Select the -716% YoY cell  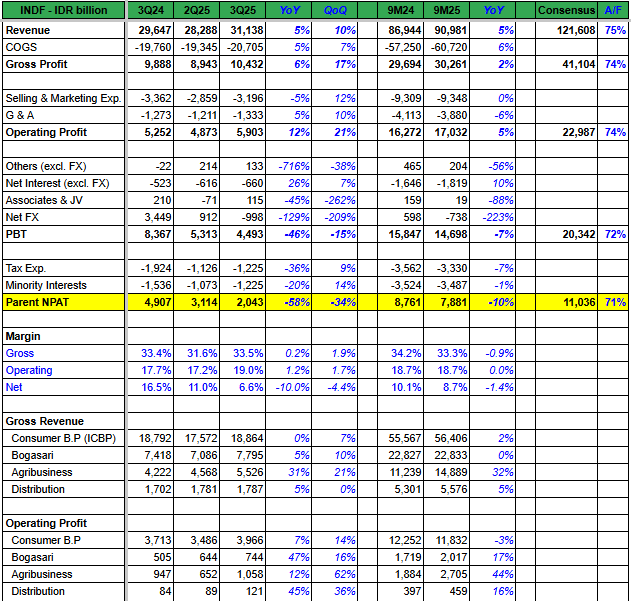pyautogui.click(x=294, y=166)
